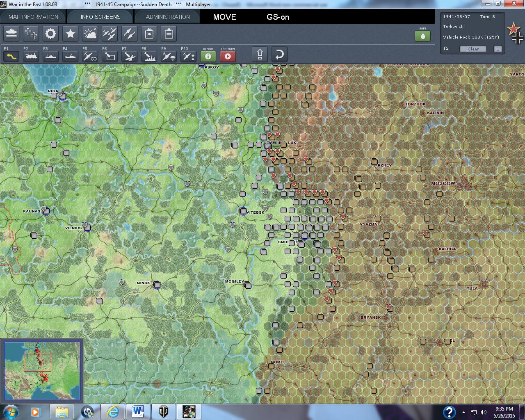525x420 pixels.
Task: Open the clipboard with lines icon
Action: point(169,34)
